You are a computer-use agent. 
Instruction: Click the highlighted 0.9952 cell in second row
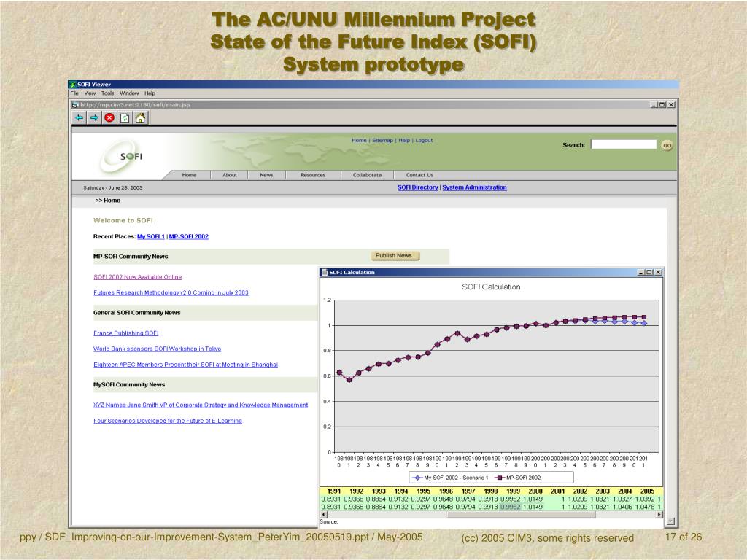pyautogui.click(x=511, y=507)
